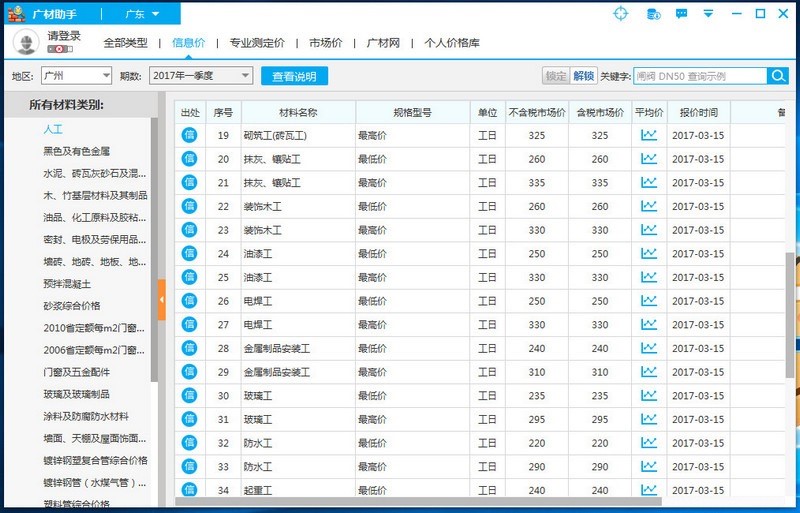Open the 广东 province selector in title bar
Screen dimensions: 800x513
pos(142,14)
